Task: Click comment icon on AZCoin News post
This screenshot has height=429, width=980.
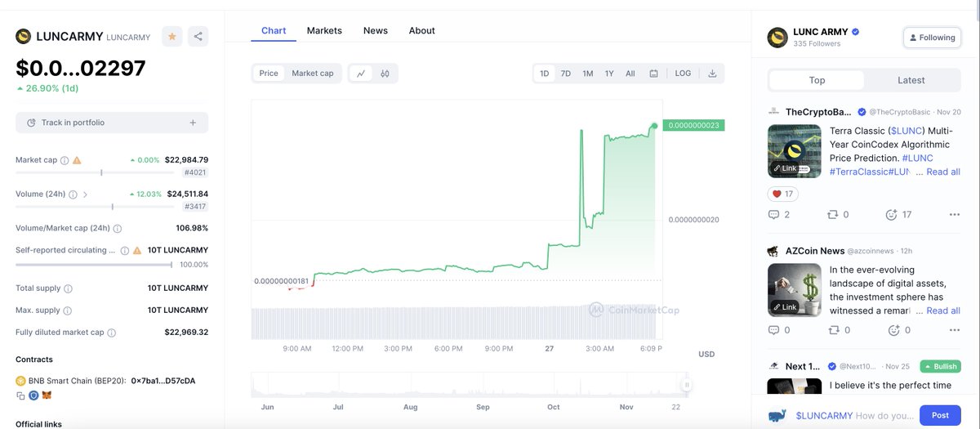Action: point(773,330)
